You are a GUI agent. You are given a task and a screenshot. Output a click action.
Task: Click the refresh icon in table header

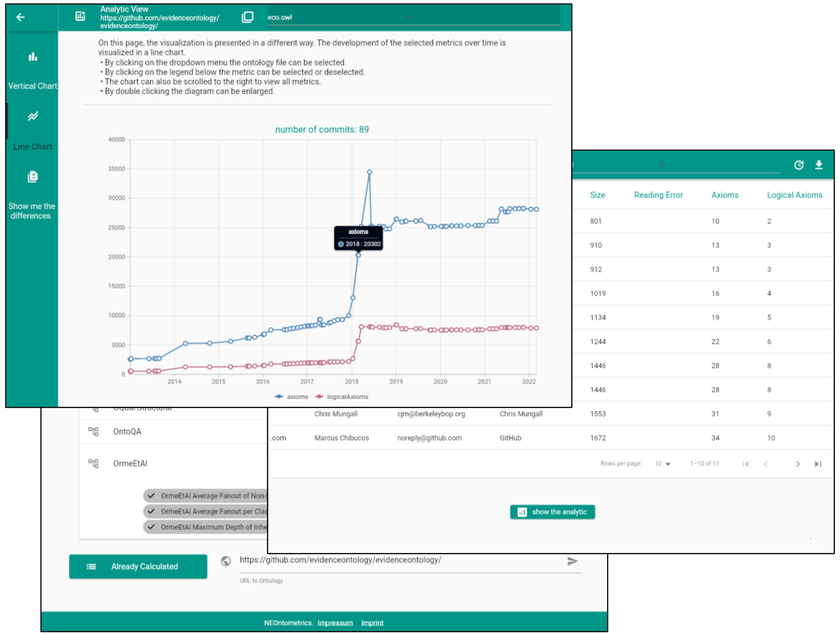(798, 165)
